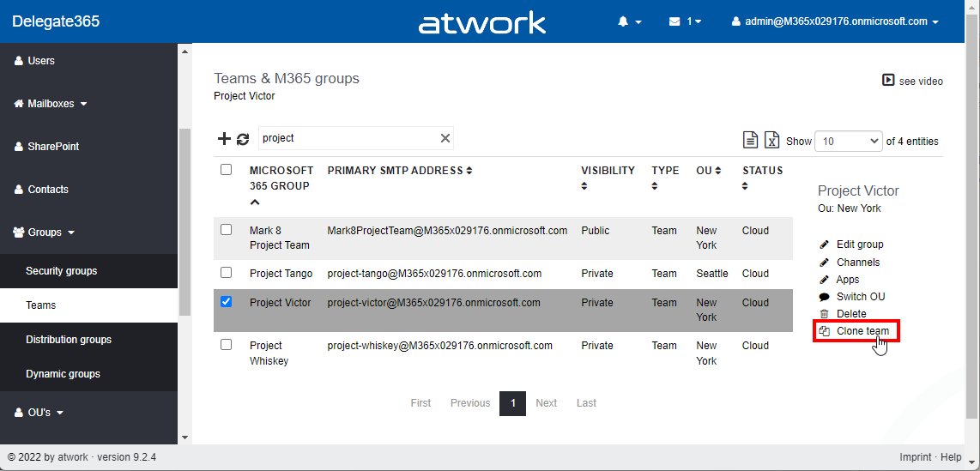
Task: Uncheck the Project Victor row checkbox
Action: tap(227, 302)
